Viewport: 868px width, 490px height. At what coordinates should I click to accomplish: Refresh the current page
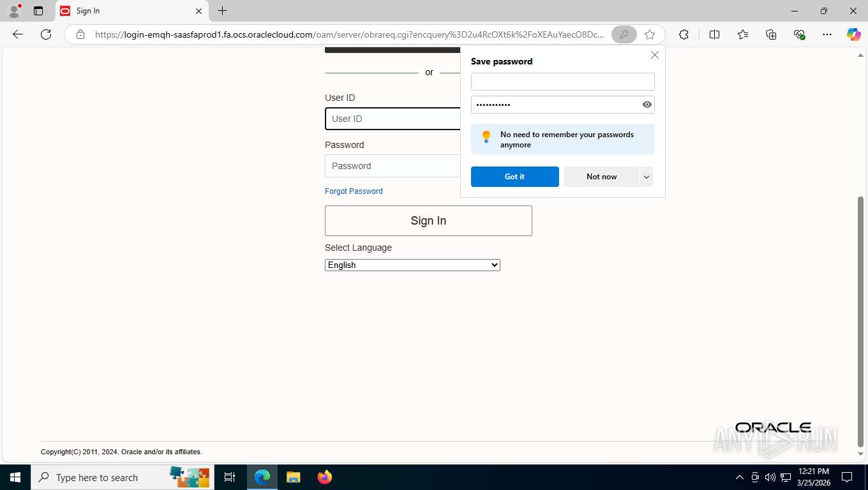46,34
